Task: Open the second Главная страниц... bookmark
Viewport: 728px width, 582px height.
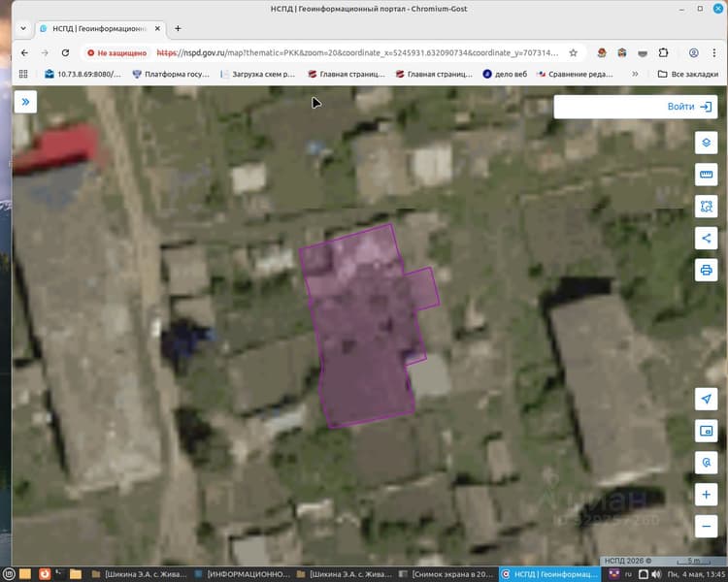Action: (434, 74)
